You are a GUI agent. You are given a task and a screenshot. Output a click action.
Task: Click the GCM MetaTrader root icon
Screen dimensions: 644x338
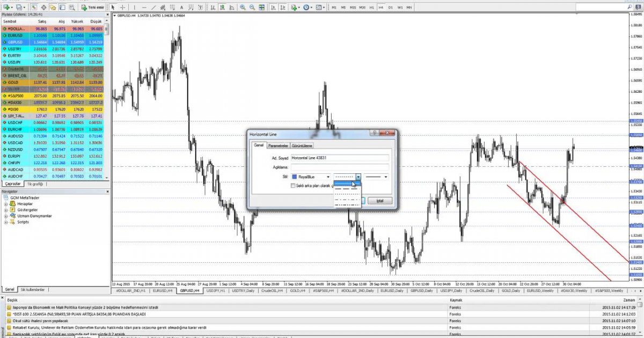tap(6, 197)
